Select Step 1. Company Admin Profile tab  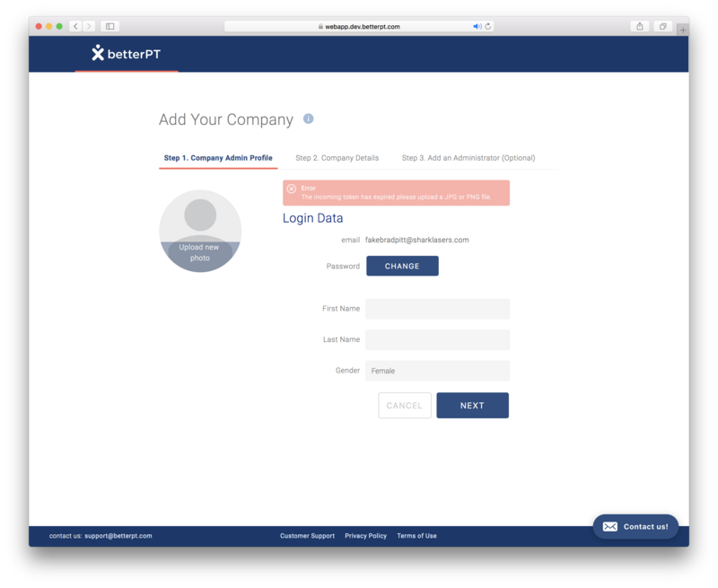click(218, 158)
